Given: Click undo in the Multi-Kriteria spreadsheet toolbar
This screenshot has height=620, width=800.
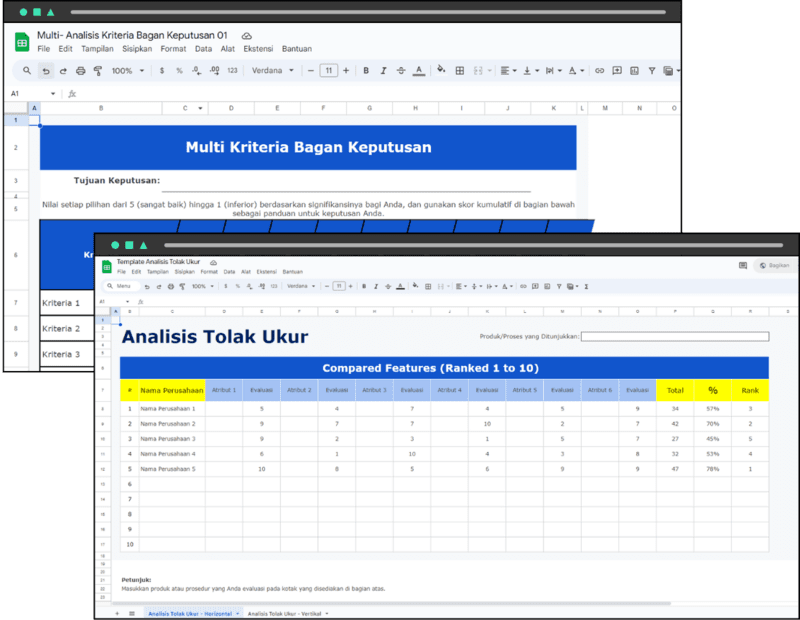Looking at the screenshot, I should [46, 71].
